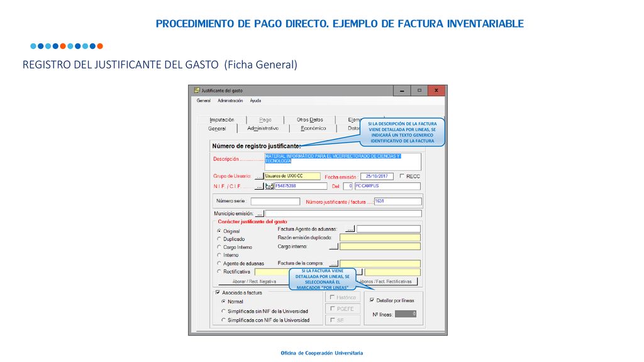The image size is (644, 362).
Task: Click the PC CAMPUS name field
Action: (x=387, y=186)
